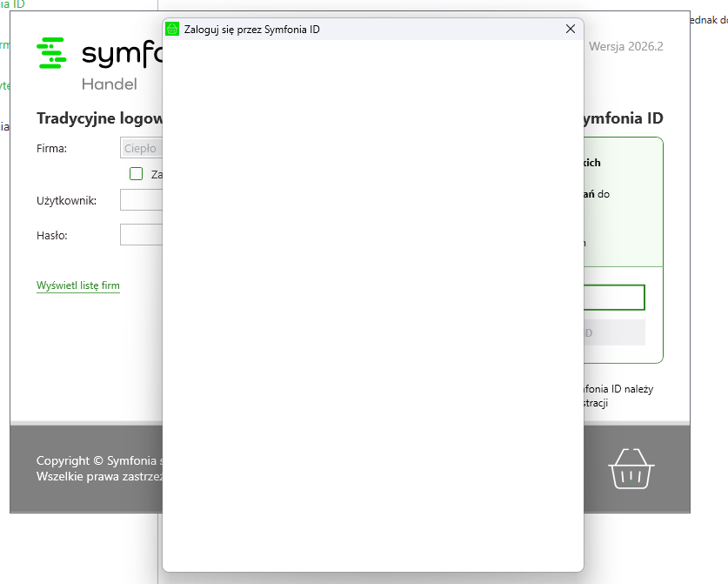Click the Handel product name under logo

[x=109, y=84]
